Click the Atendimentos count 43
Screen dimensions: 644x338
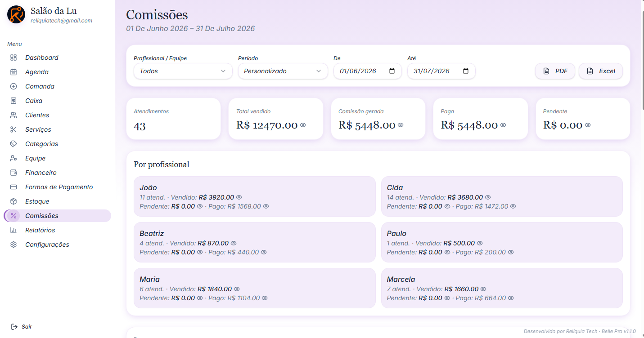[x=140, y=126]
